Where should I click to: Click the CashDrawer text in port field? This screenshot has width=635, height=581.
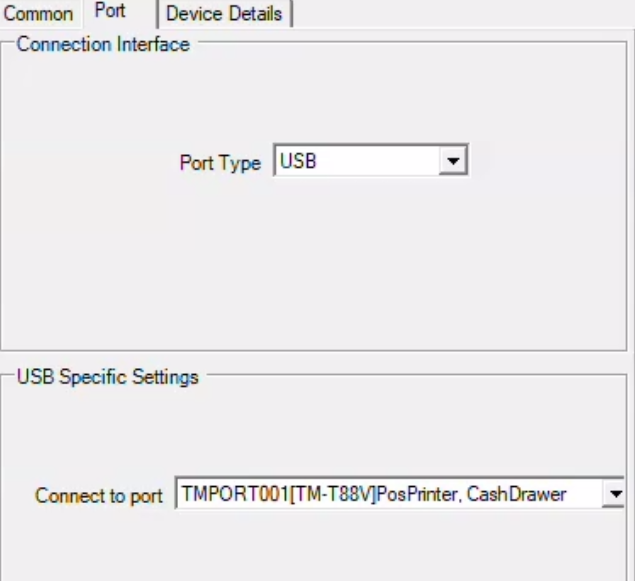(516, 494)
